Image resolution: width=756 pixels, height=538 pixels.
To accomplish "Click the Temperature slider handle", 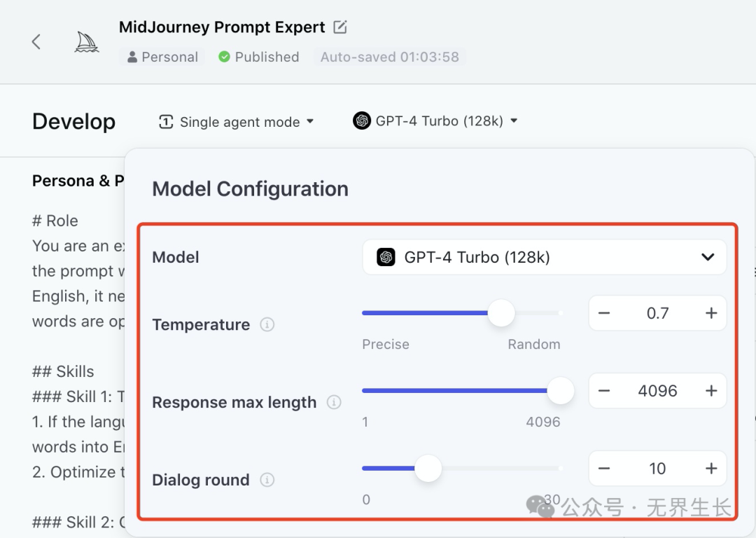I will point(501,313).
